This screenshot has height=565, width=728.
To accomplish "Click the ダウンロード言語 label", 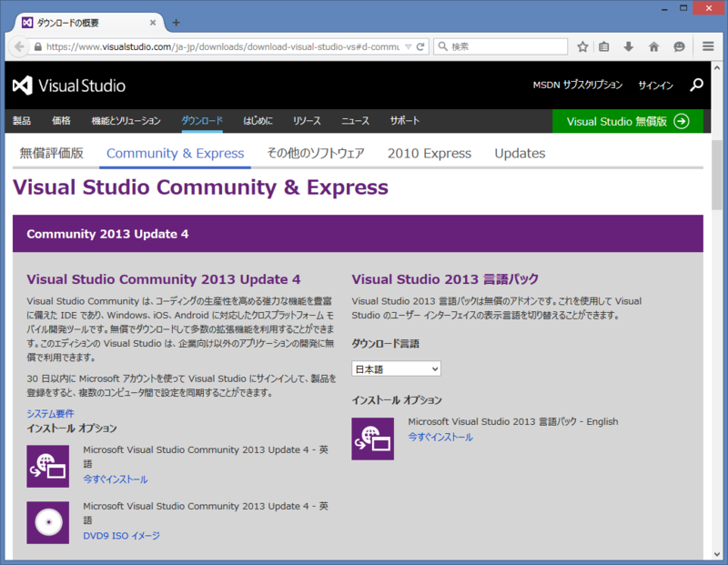I will tap(385, 344).
